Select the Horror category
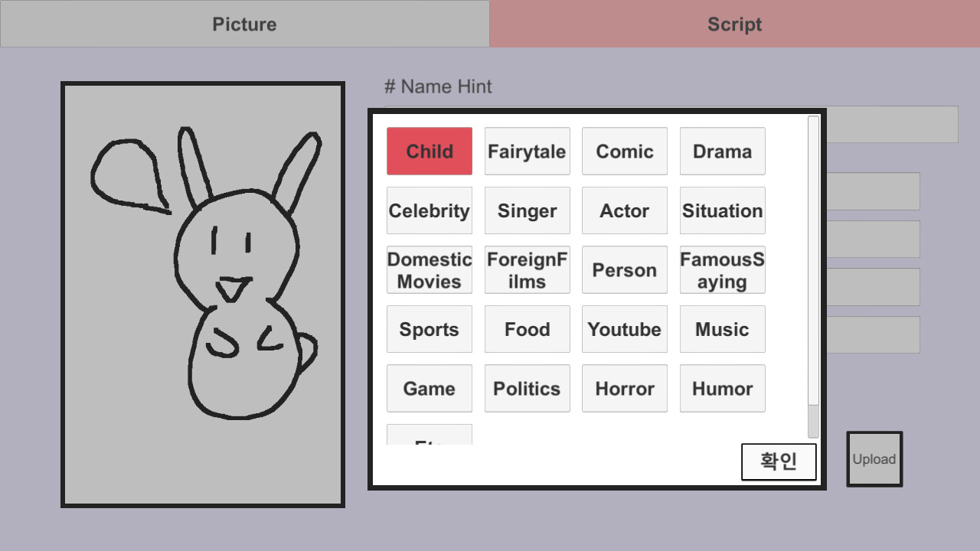Screen dimensions: 980x551 click(625, 389)
